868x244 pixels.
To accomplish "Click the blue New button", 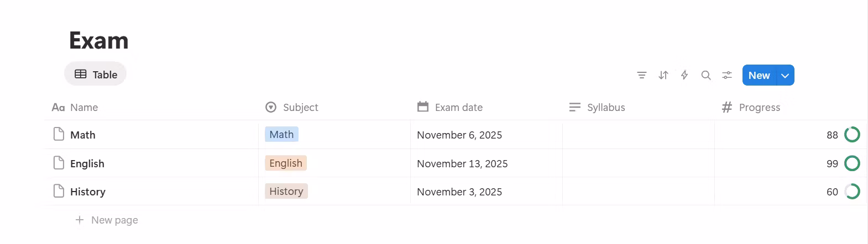I will (759, 76).
